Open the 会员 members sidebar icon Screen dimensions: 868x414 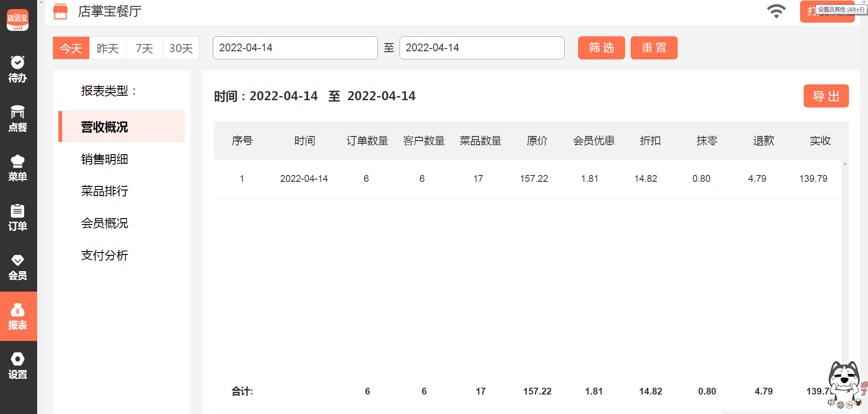[x=18, y=267]
